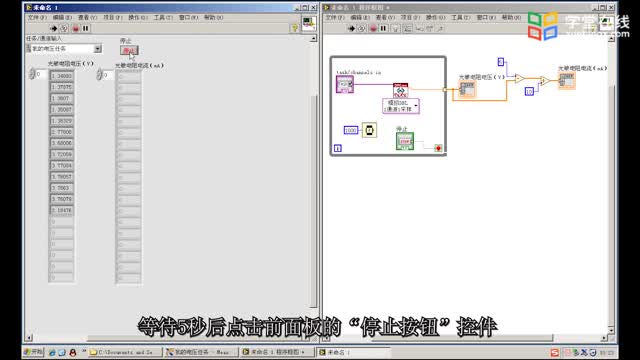Open the Edit menu in the block diagram window
The image size is (640, 360).
(x=360, y=18)
